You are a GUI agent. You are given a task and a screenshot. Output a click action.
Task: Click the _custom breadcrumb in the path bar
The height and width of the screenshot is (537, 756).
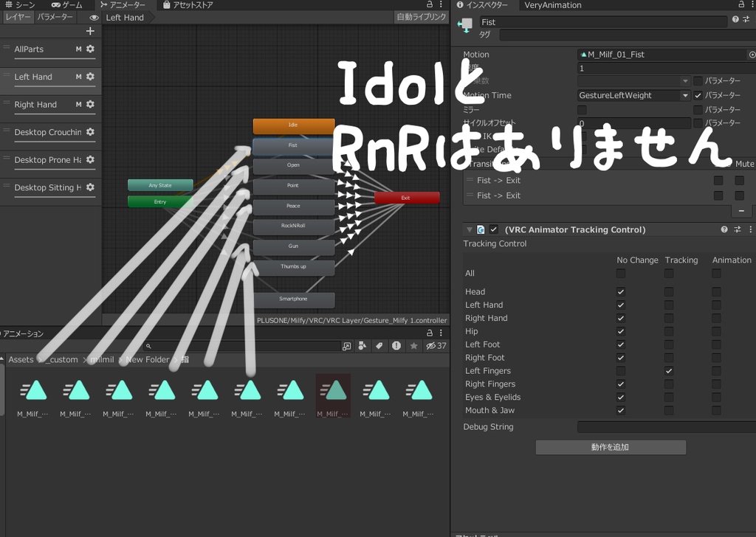63,360
